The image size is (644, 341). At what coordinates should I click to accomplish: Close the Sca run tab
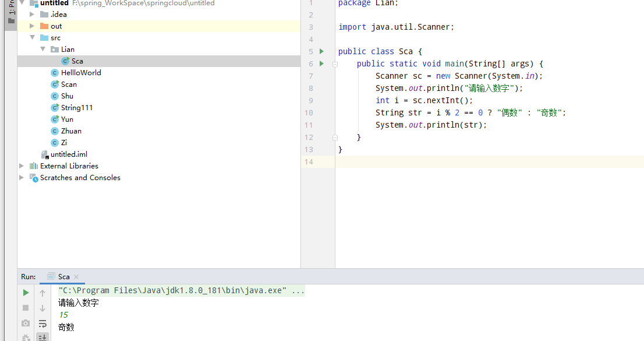click(x=76, y=277)
